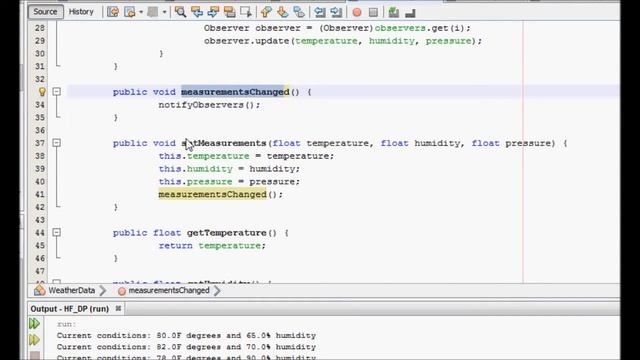Click this.pressure on line 40
Screen dimensions: 640x360
(x=195, y=182)
